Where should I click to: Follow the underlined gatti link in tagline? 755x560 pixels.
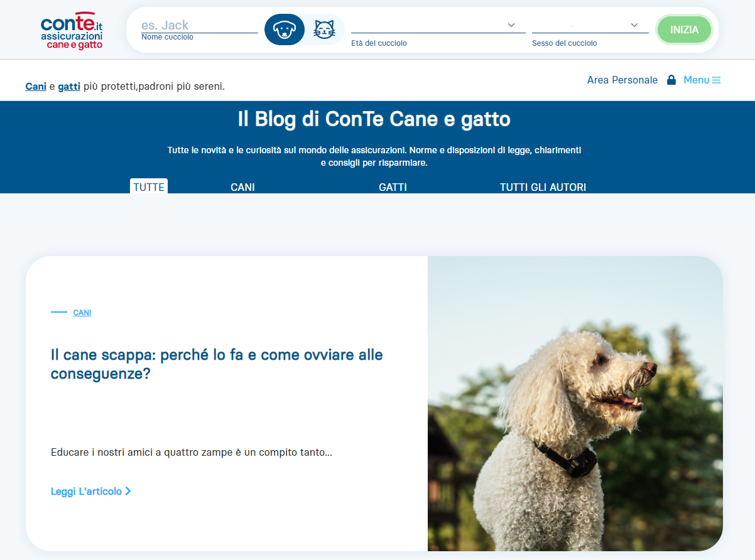69,87
